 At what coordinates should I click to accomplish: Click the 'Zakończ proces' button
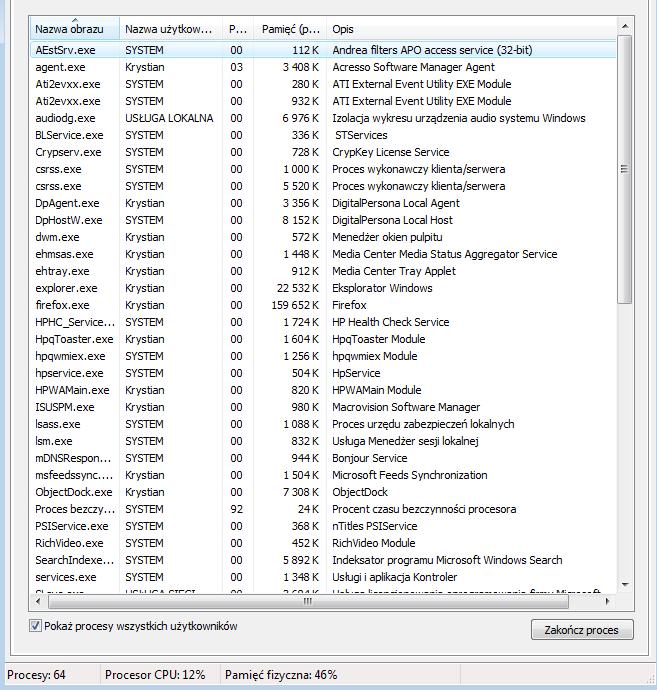pyautogui.click(x=582, y=630)
